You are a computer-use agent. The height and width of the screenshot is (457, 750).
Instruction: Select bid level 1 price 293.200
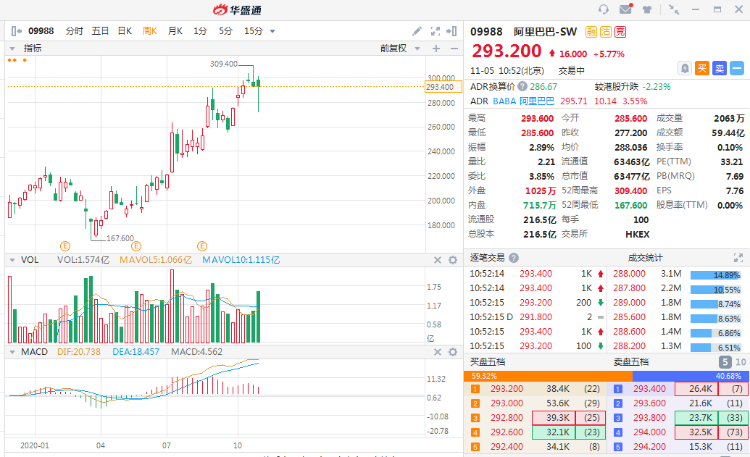[507, 389]
